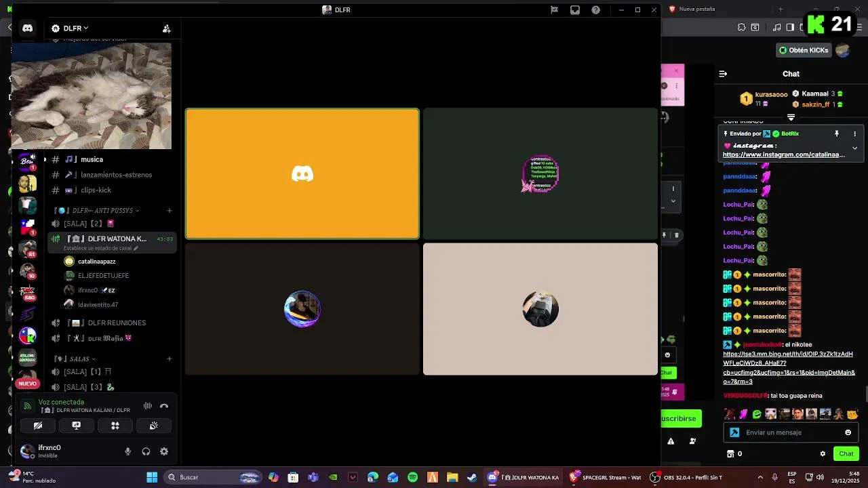Open activities launcher icon in voice panel

(x=115, y=426)
